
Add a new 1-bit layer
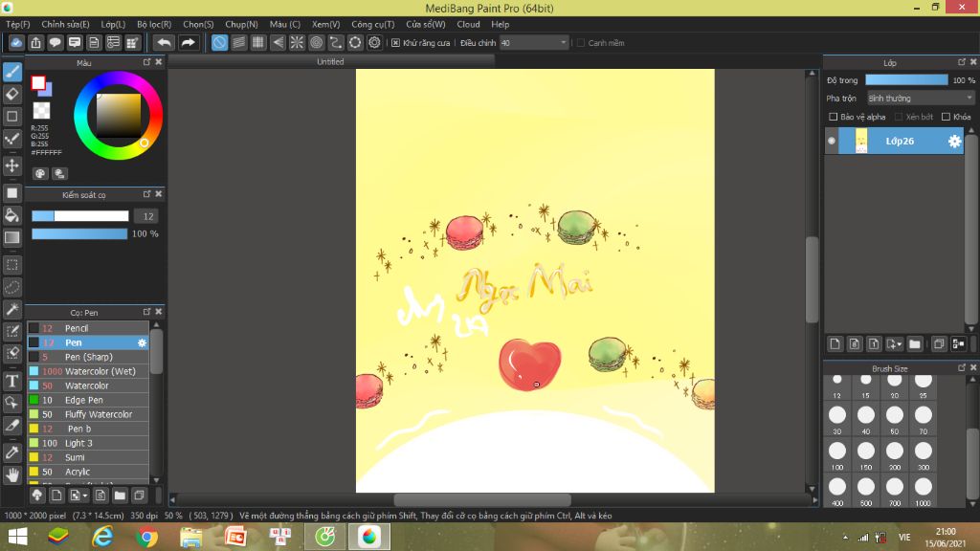tap(874, 343)
